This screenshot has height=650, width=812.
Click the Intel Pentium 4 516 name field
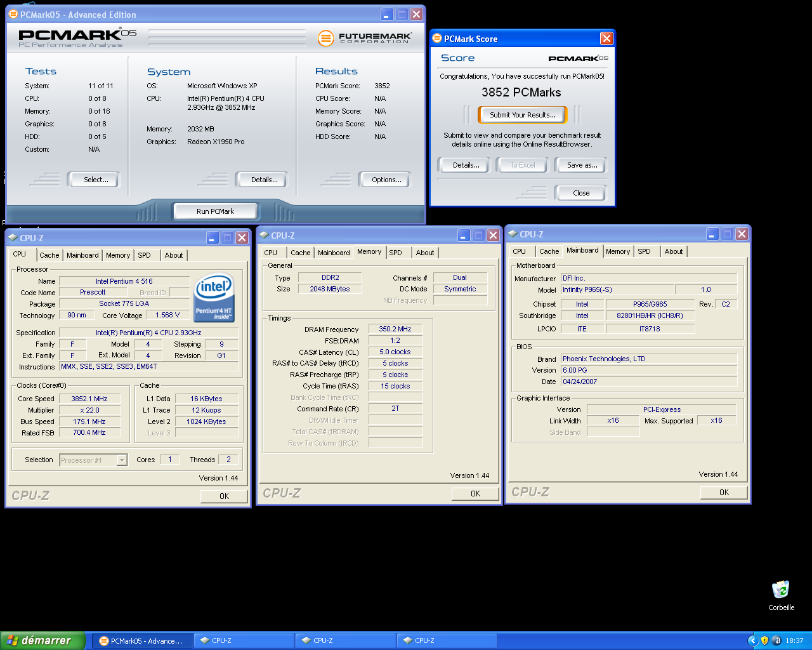(124, 281)
